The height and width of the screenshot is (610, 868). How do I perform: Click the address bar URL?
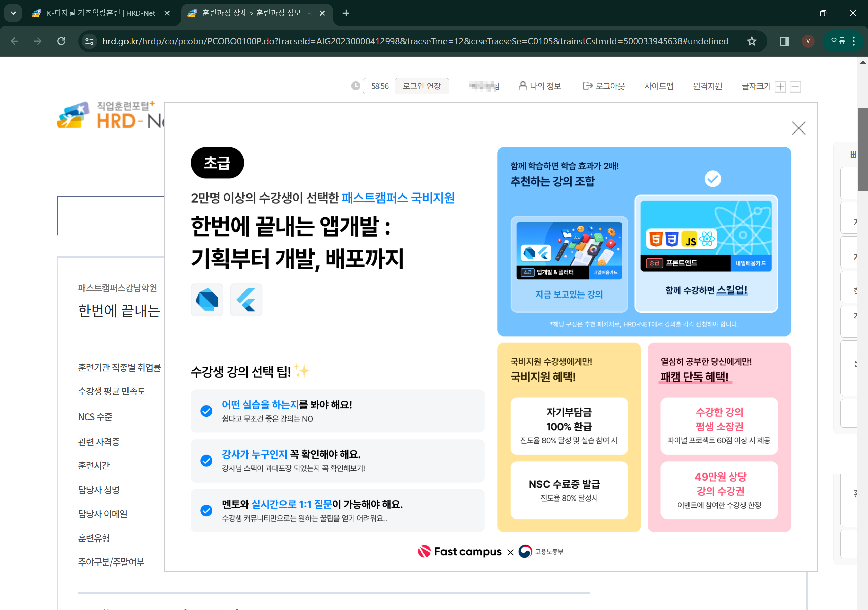[x=415, y=41]
